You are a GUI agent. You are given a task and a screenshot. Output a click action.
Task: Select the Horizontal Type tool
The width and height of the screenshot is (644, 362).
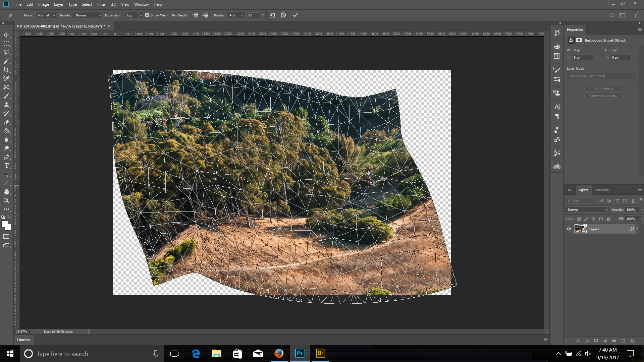[6, 166]
